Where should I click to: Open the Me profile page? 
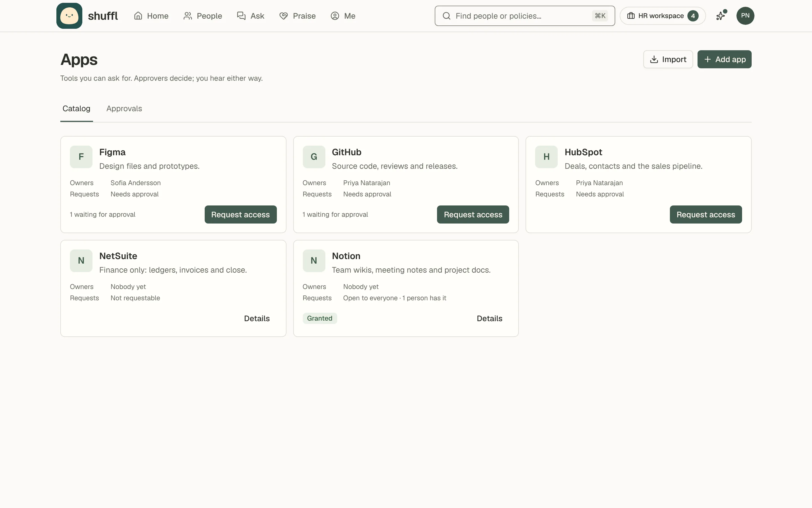[x=343, y=16]
